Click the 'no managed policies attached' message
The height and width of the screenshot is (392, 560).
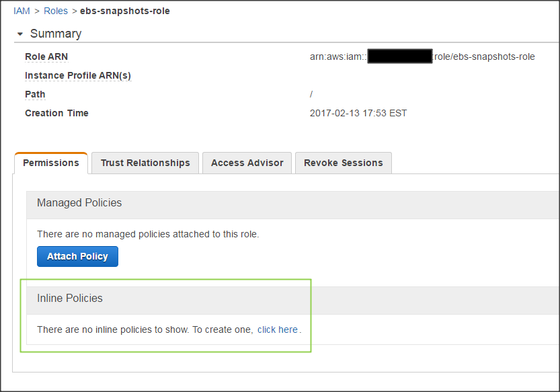148,234
